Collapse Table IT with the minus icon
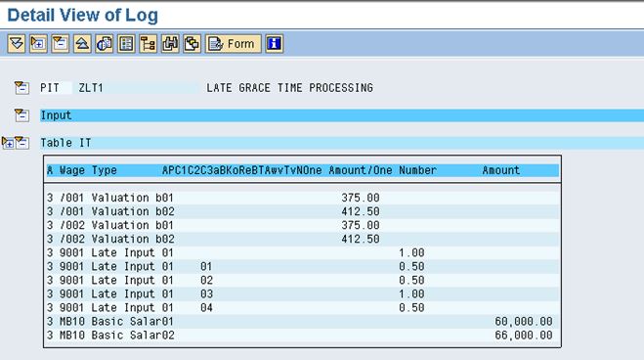644x360 pixels. 21,143
